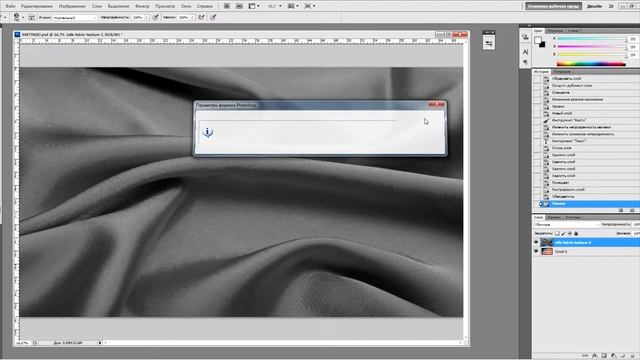Switch to the Цвет tab
Viewport: 640px width, 360px height.
pos(538,31)
